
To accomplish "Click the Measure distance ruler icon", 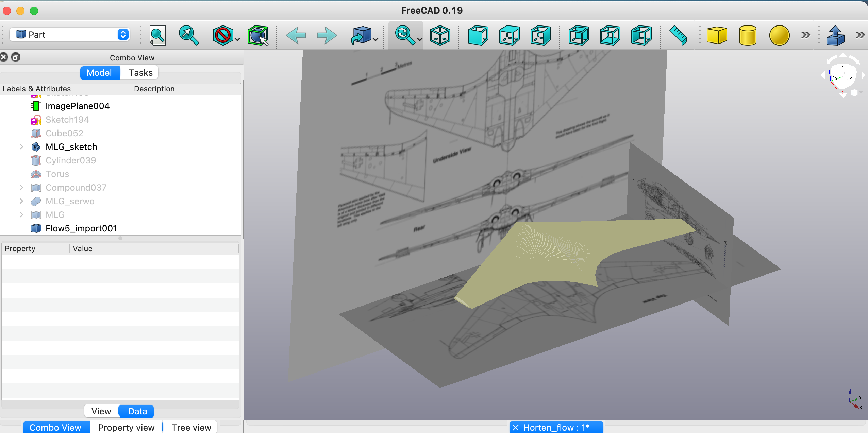I will [678, 35].
